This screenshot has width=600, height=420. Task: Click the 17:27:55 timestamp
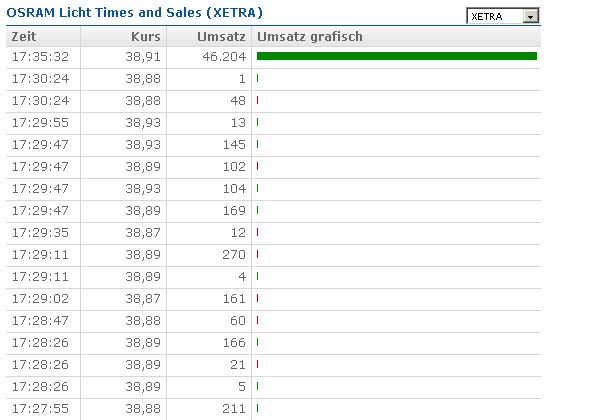pos(40,408)
